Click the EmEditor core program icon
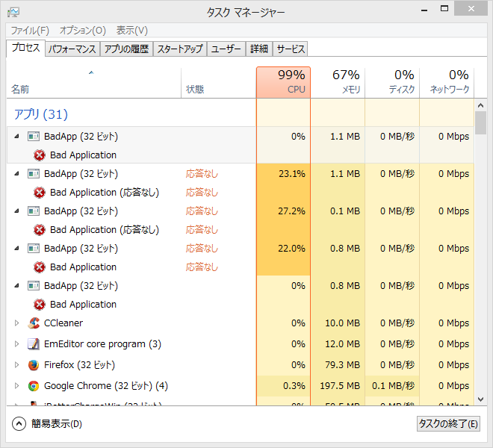This screenshot has width=493, height=448. 34,344
